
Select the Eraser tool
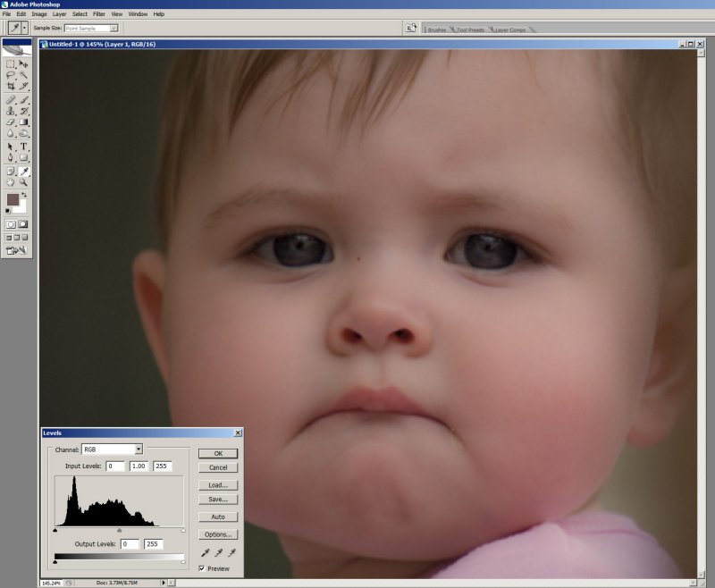point(11,122)
